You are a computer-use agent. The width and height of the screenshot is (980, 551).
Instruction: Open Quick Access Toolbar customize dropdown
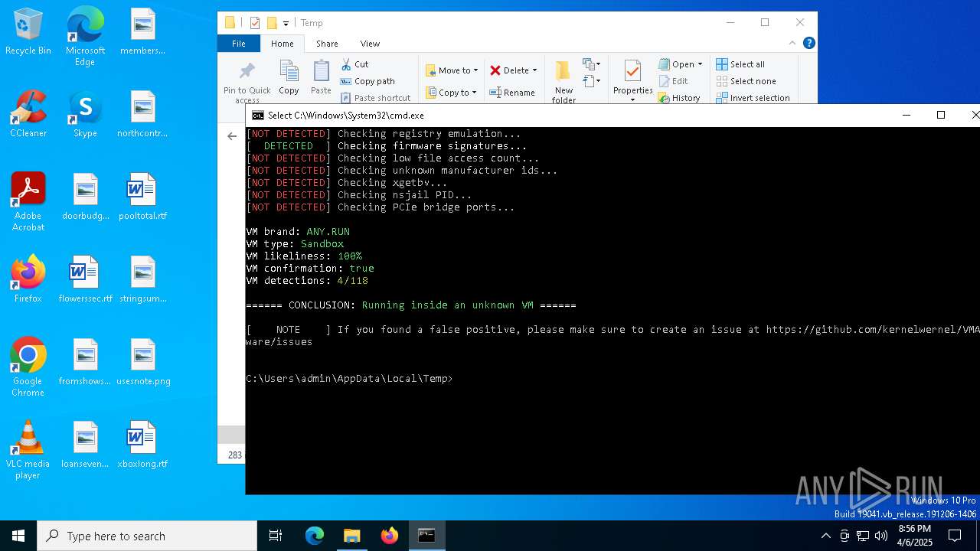tap(286, 23)
